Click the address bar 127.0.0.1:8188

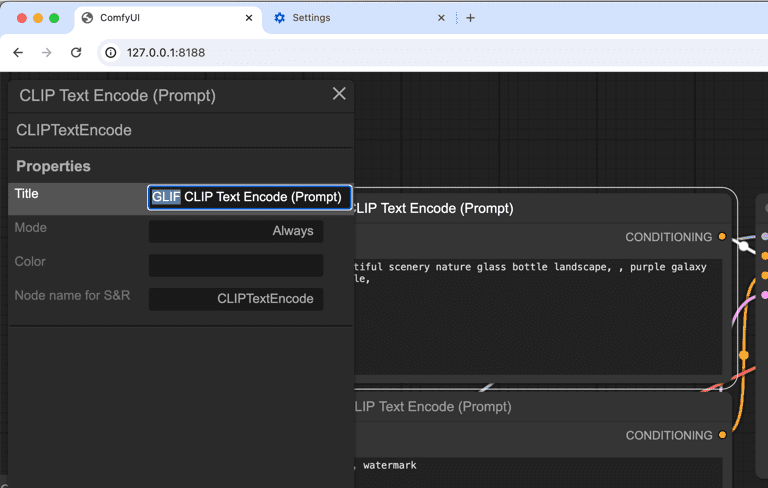166,52
